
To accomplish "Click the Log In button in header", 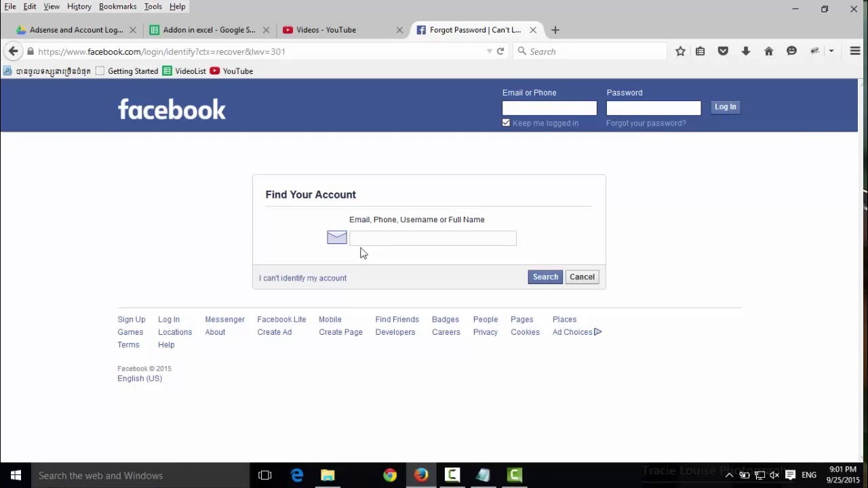I will point(725,107).
